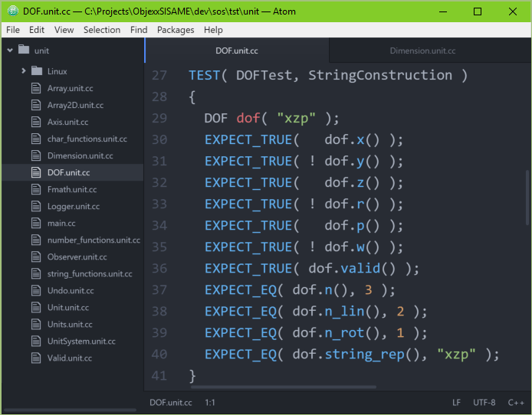Click the Linux folder icon

(37, 70)
